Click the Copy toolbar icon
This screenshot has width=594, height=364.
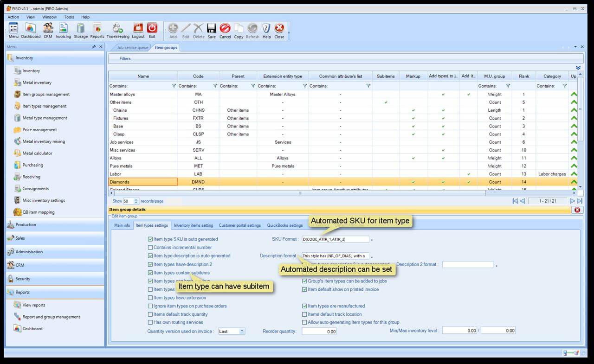click(239, 31)
